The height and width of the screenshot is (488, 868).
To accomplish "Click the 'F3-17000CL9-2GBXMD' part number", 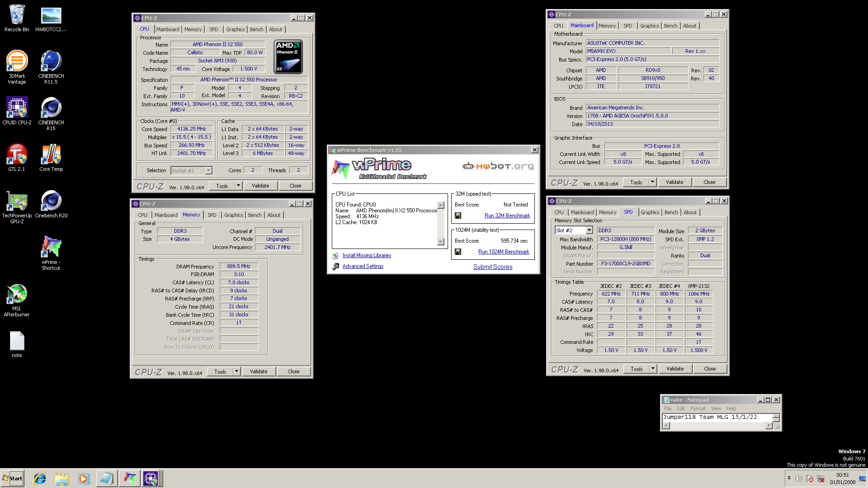I will 626,263.
